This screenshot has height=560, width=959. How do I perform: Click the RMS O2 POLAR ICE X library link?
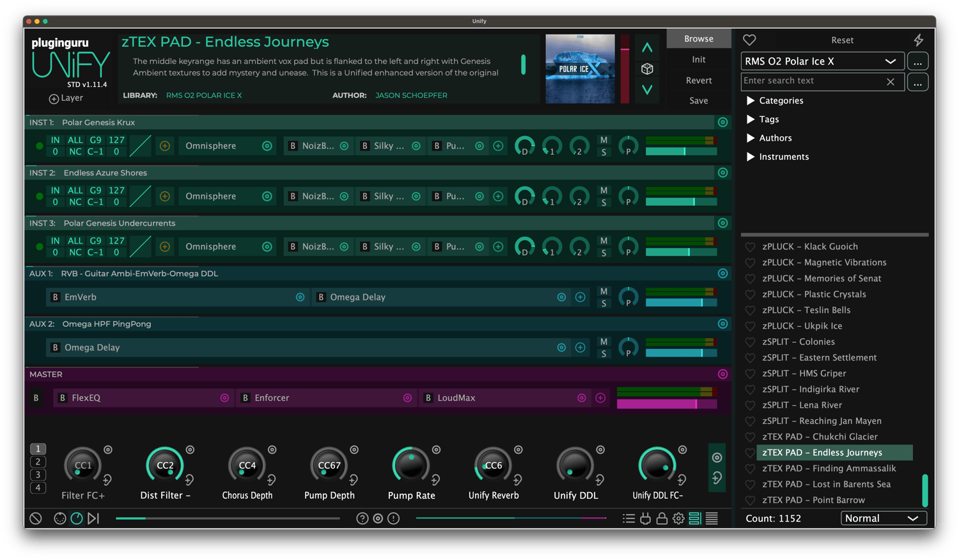tap(204, 95)
